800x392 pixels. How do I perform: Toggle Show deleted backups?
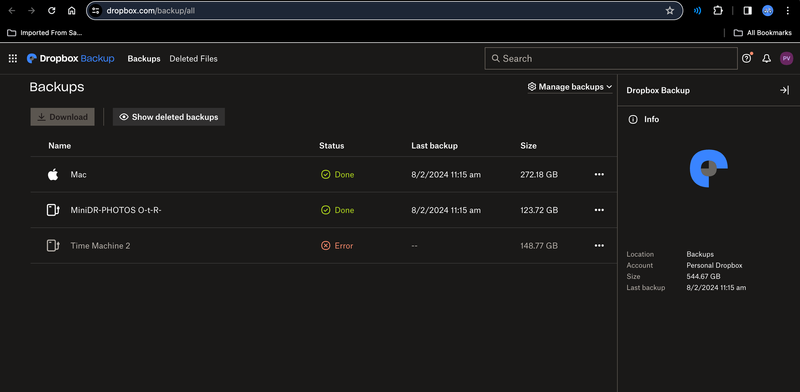(169, 117)
